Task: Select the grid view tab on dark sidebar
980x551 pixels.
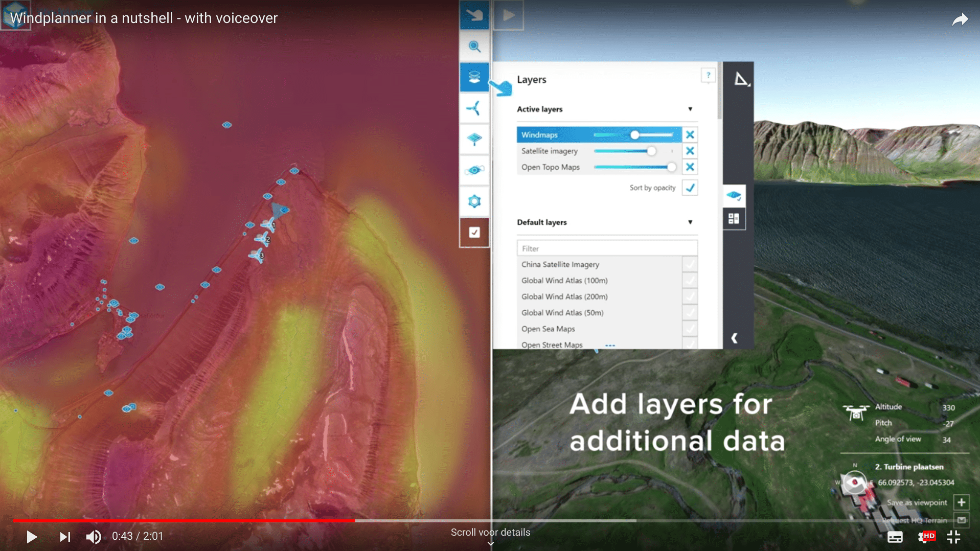Action: [x=734, y=219]
